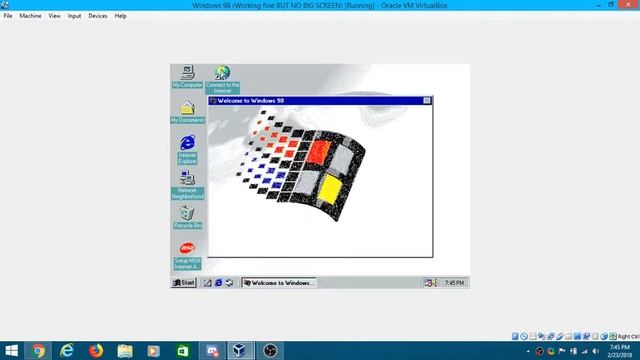Restore down the VirtualBox window
640x360 pixels.
(611, 5)
